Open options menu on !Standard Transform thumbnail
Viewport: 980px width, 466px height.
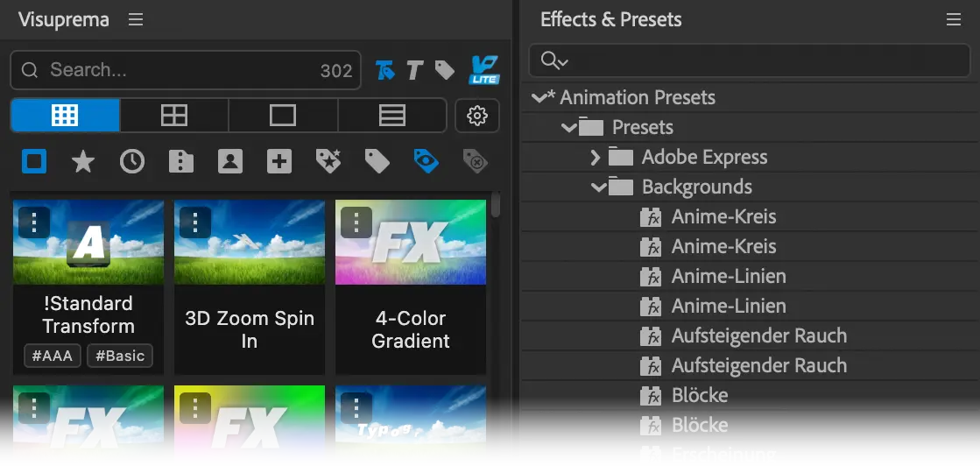click(34, 222)
